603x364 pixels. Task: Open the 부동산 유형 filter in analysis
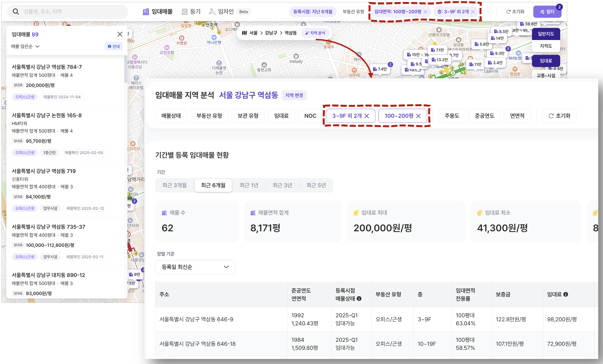coord(209,116)
